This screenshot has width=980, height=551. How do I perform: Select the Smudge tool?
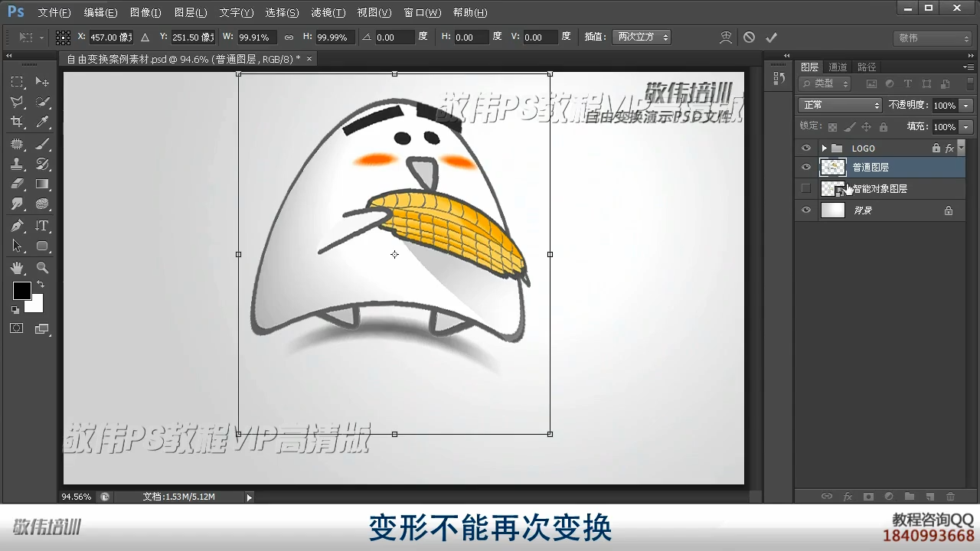pos(17,204)
